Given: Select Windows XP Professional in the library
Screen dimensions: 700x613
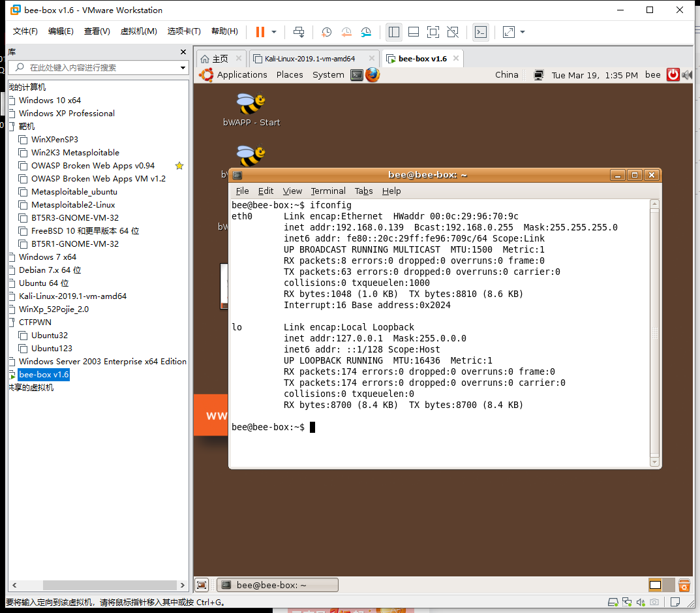Looking at the screenshot, I should 67,113.
